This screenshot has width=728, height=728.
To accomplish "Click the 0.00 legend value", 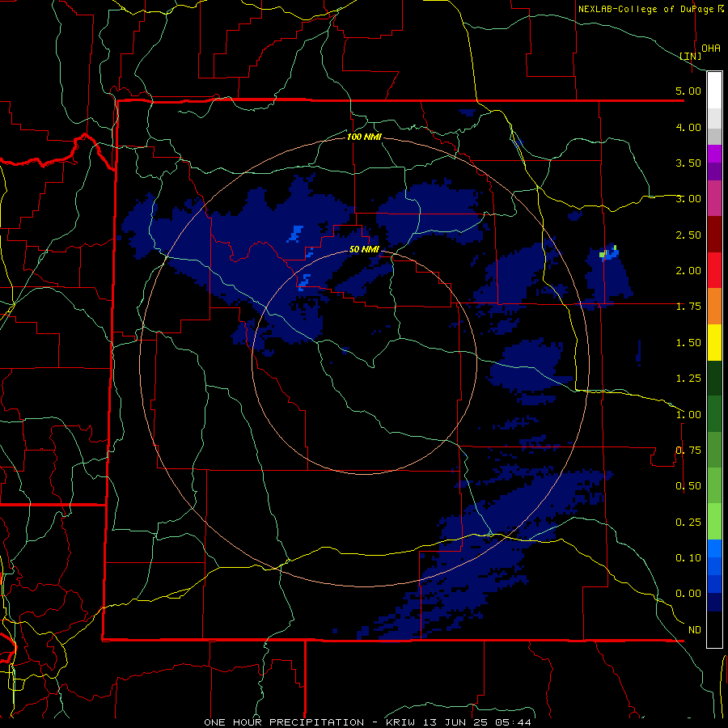I will coord(688,594).
